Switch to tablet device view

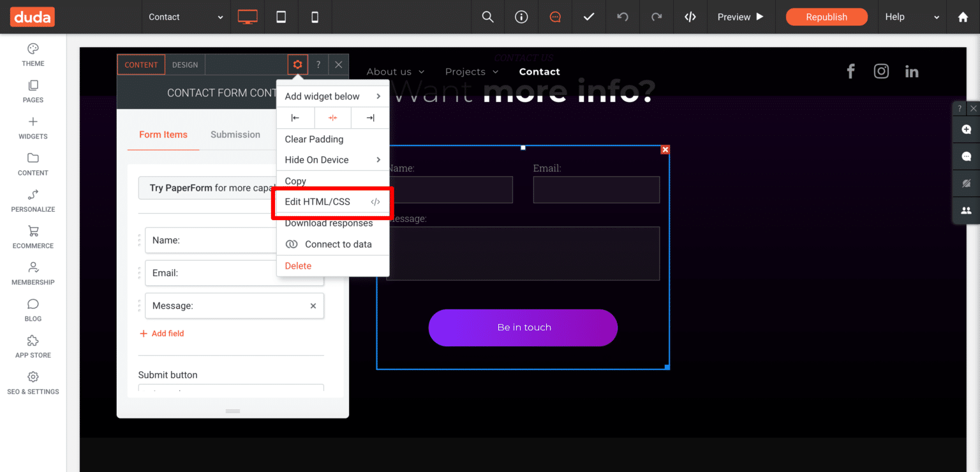point(281,17)
